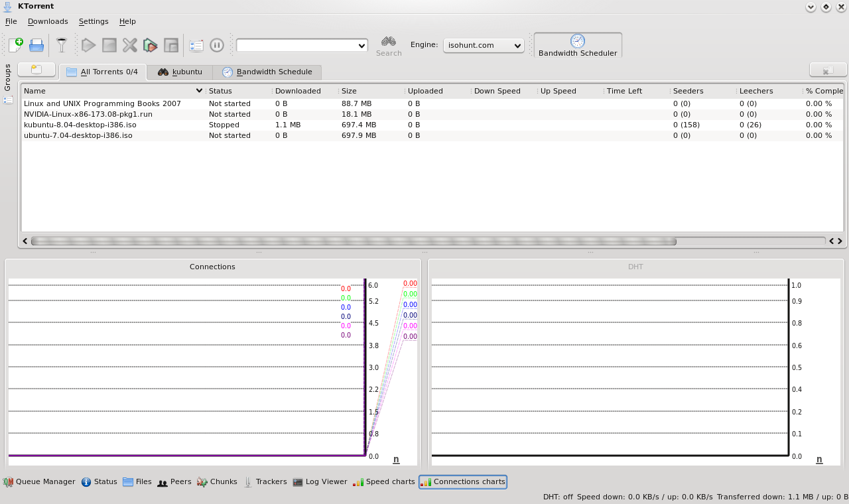The height and width of the screenshot is (504, 849).
Task: Select the kubuntu-8.04-desktop-i386.iso torrent
Action: [x=432, y=125]
